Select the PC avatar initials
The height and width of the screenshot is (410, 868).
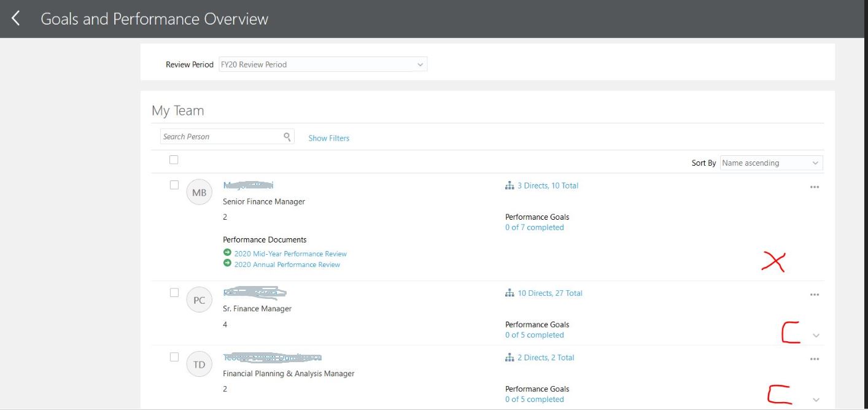coord(198,299)
